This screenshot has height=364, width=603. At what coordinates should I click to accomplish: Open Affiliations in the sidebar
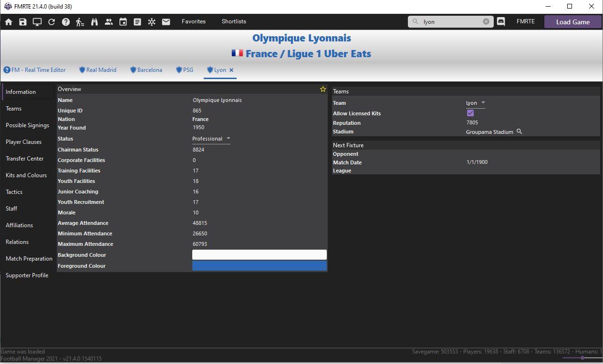pyautogui.click(x=19, y=225)
